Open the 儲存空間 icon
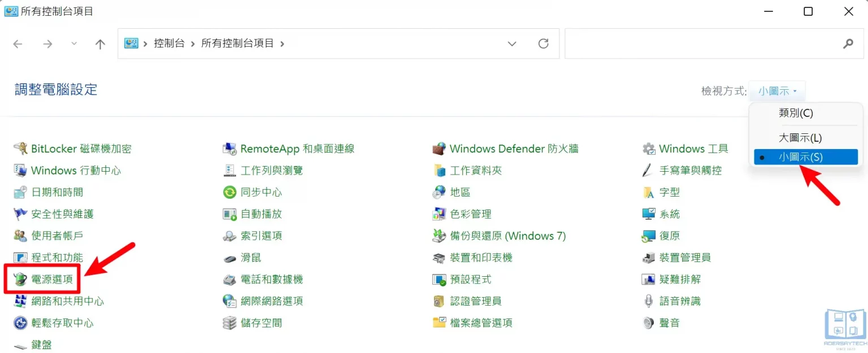 point(230,323)
